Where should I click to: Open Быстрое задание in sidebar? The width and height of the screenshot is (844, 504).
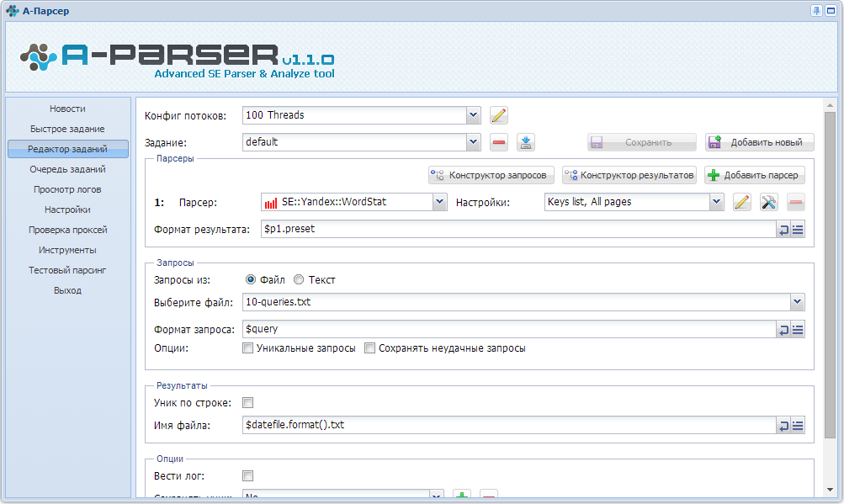(68, 129)
